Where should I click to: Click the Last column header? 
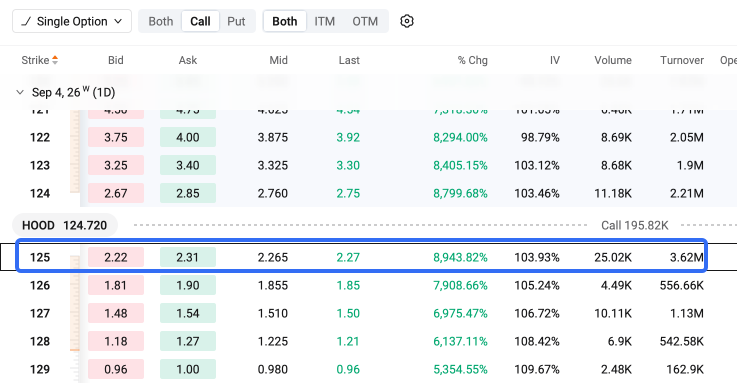click(349, 60)
